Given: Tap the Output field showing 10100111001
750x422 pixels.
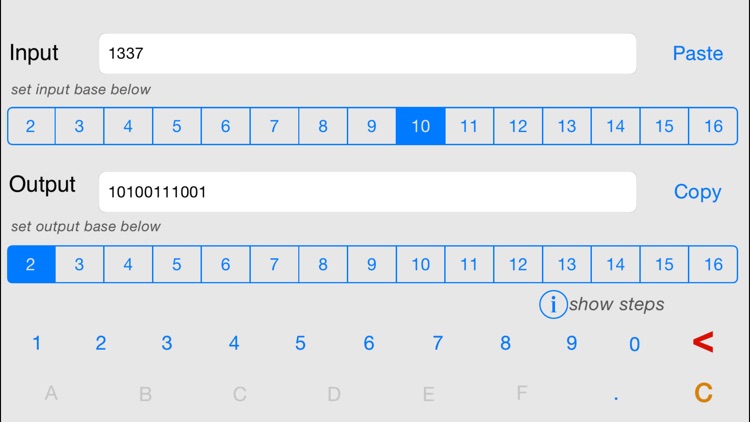Looking at the screenshot, I should pyautogui.click(x=367, y=192).
